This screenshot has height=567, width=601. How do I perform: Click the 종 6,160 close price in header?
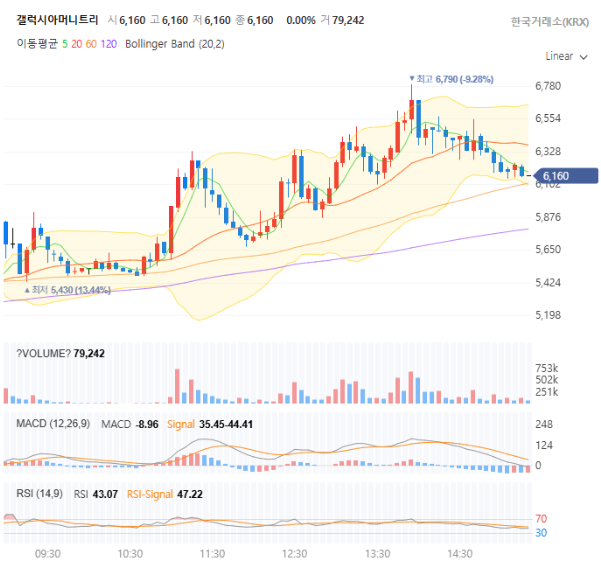[x=255, y=20]
